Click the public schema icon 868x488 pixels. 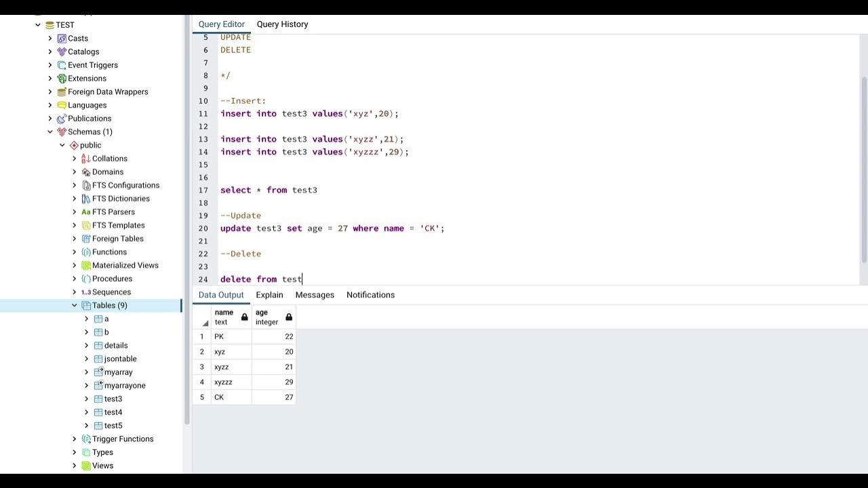tap(74, 145)
